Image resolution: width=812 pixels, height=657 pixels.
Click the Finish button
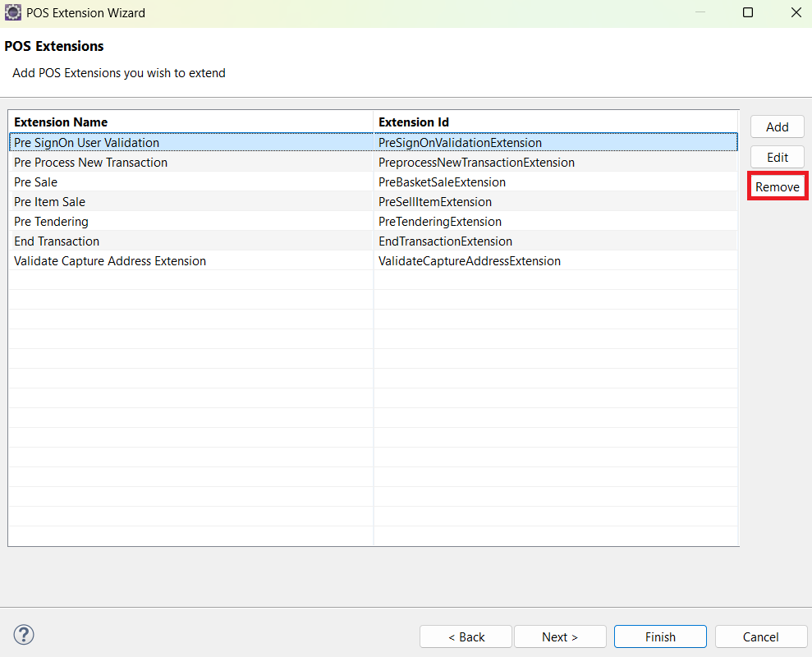(x=660, y=636)
